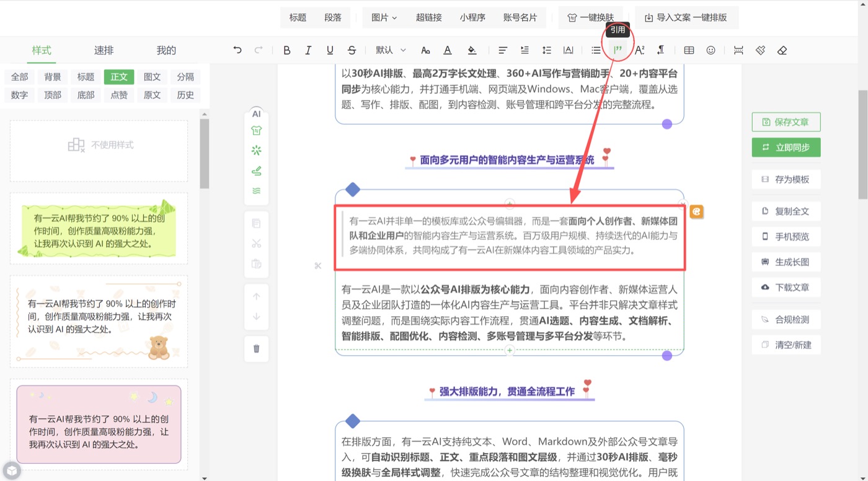Apply underline formatting
This screenshot has height=481, width=868.
click(x=330, y=50)
